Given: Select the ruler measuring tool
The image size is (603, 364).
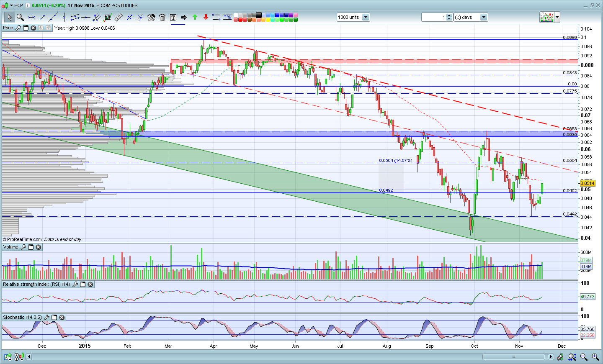Looking at the screenshot, I should click(x=119, y=17).
